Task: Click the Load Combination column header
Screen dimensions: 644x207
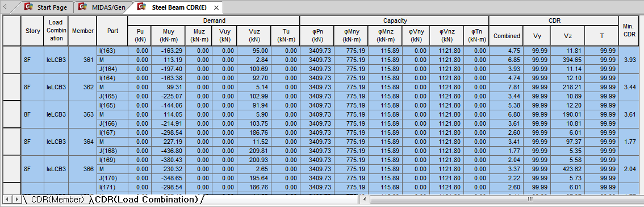Action: 56,31
